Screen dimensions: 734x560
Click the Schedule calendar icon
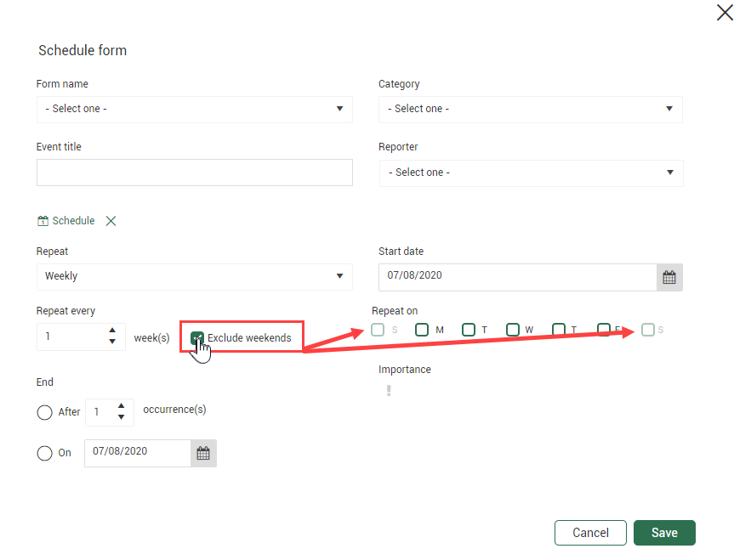click(43, 221)
